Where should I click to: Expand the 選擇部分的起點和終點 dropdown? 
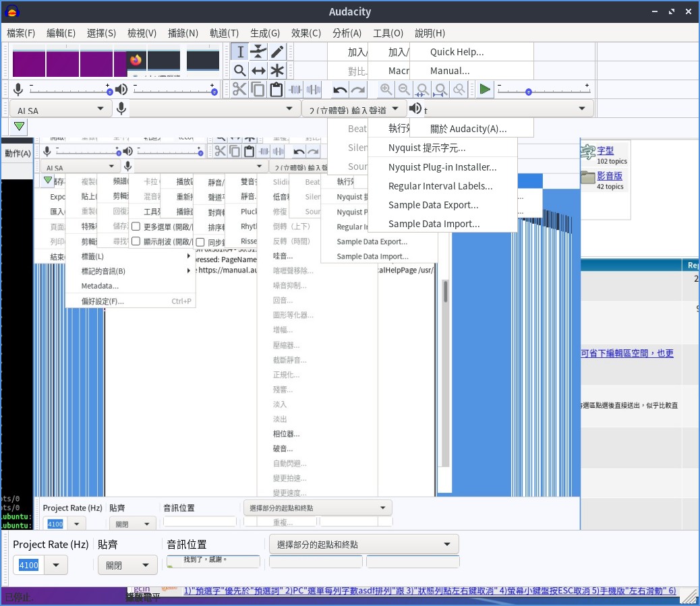[363, 545]
